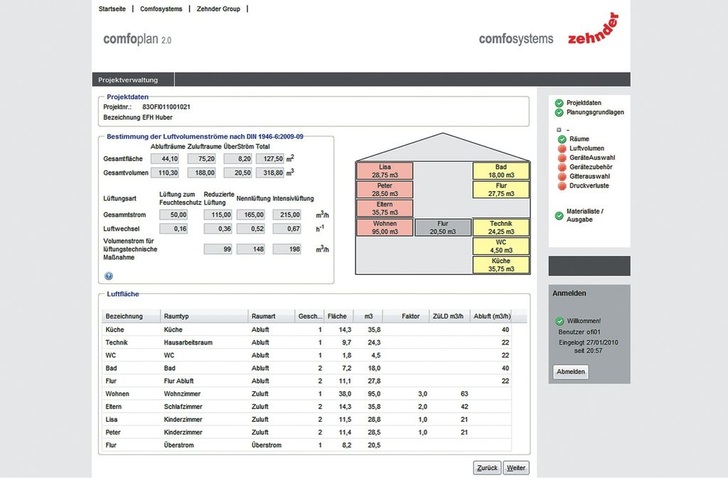Click the green checkmark beside Materialliste / Ausgabe
Image resolution: width=728 pixels, height=478 pixels.
[x=559, y=215]
